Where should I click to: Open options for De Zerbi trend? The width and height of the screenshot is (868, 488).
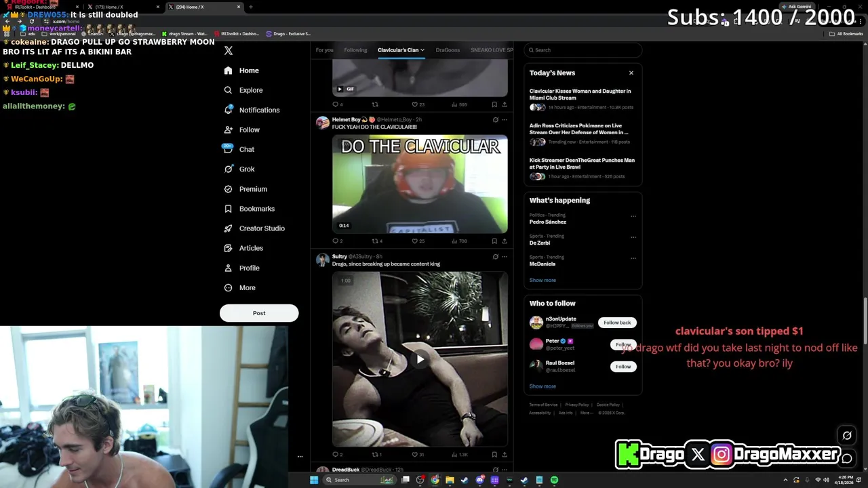coord(633,237)
